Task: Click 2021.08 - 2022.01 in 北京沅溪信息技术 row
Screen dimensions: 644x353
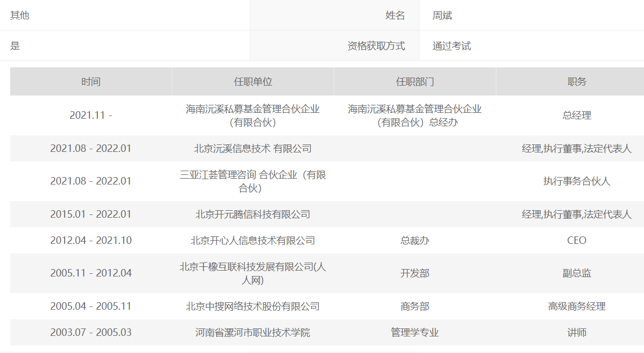Action: point(91,149)
